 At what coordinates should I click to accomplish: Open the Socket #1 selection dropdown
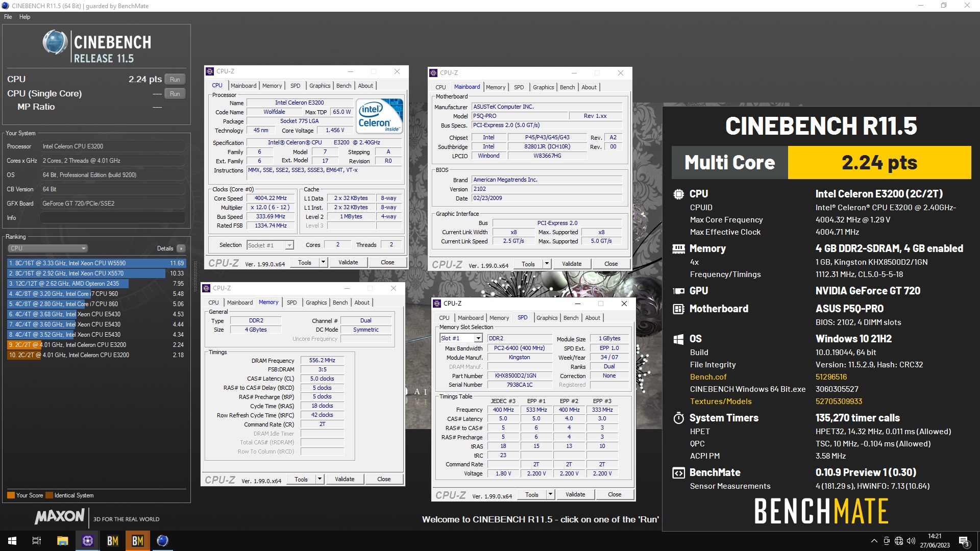click(x=270, y=245)
